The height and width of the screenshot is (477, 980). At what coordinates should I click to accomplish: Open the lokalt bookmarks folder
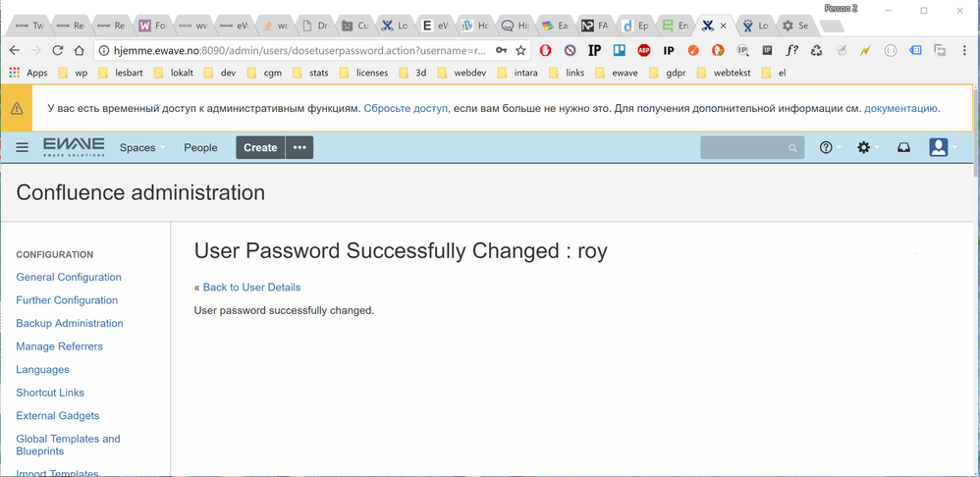click(x=174, y=73)
